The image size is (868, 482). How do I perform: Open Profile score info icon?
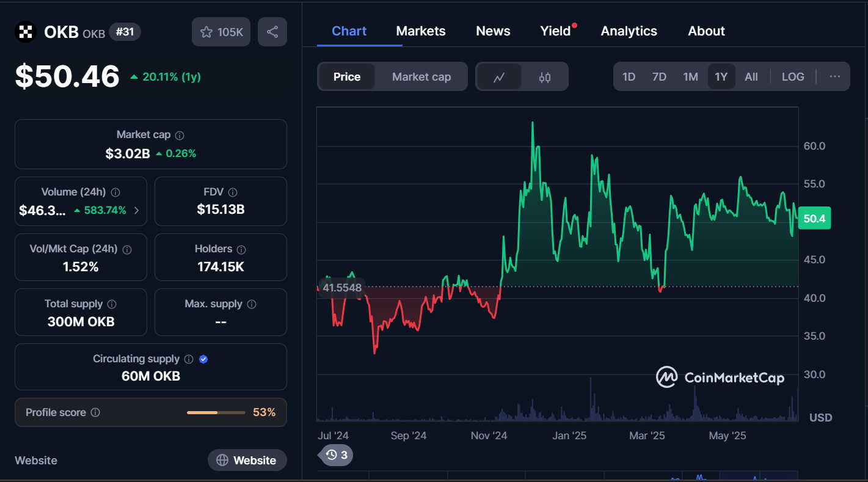click(x=95, y=413)
